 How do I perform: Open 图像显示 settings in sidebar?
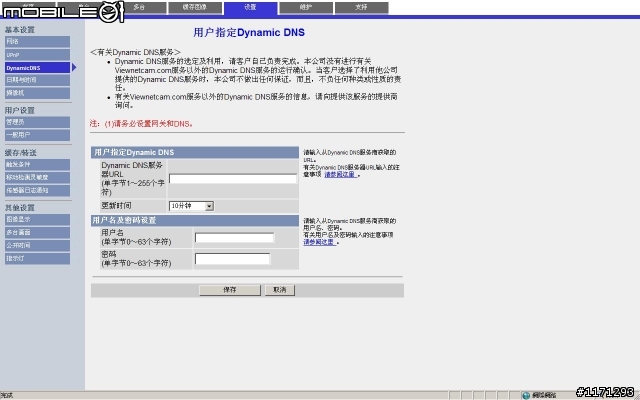[x=38, y=220]
